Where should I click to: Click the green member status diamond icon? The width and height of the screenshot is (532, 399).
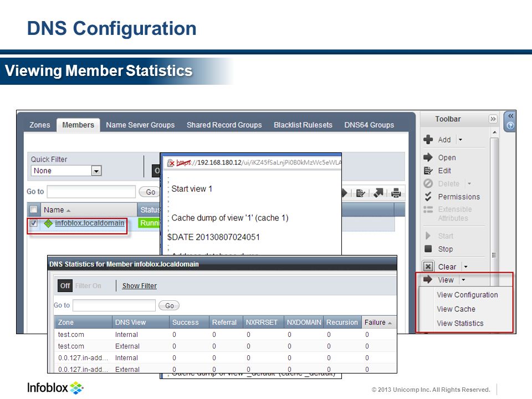tap(48, 223)
